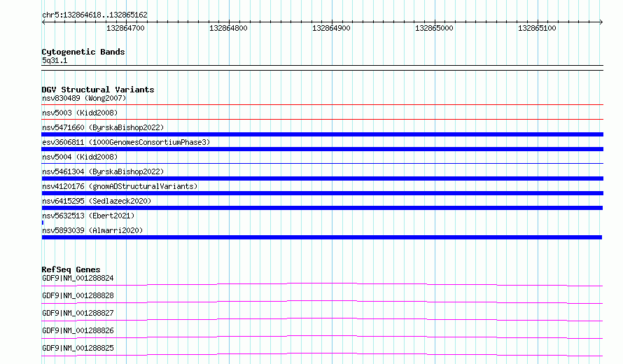Click the left arrowhead of the ruler
The height and width of the screenshot is (364, 623).
(43, 22)
